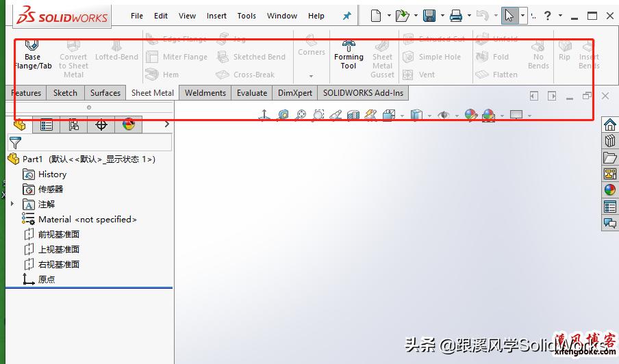Switch to the Sketch tab

pyautogui.click(x=65, y=92)
